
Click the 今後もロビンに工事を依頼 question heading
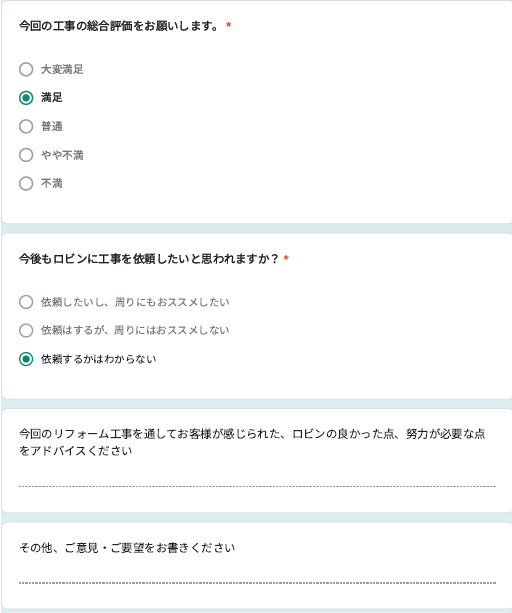[149, 259]
